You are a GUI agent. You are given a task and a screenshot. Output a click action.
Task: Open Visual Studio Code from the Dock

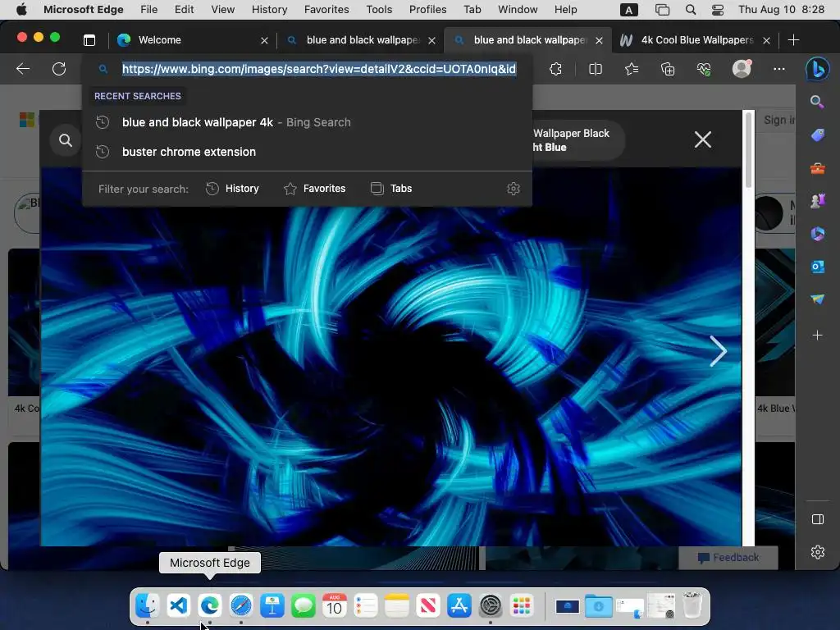178,606
